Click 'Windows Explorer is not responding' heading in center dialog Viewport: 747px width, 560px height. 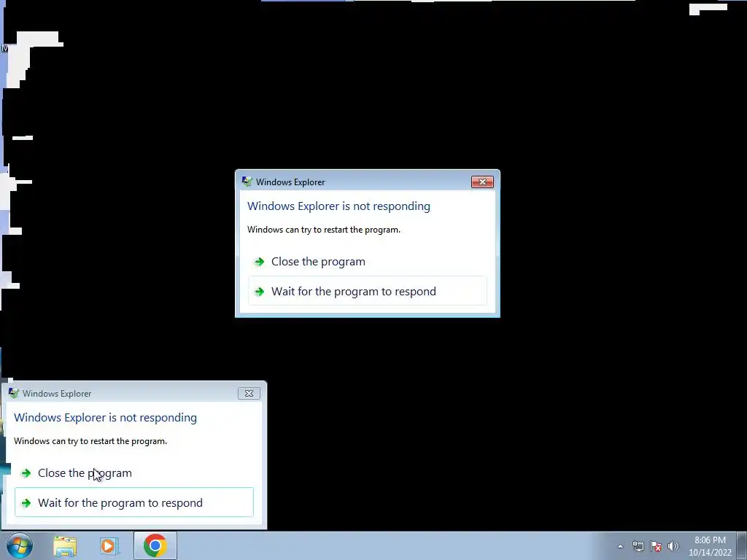pos(338,206)
